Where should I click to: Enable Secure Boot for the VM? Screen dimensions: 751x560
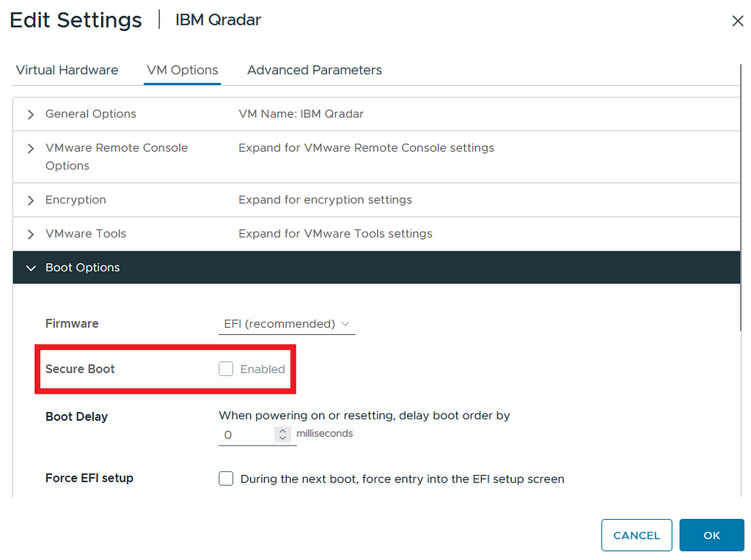pyautogui.click(x=226, y=369)
